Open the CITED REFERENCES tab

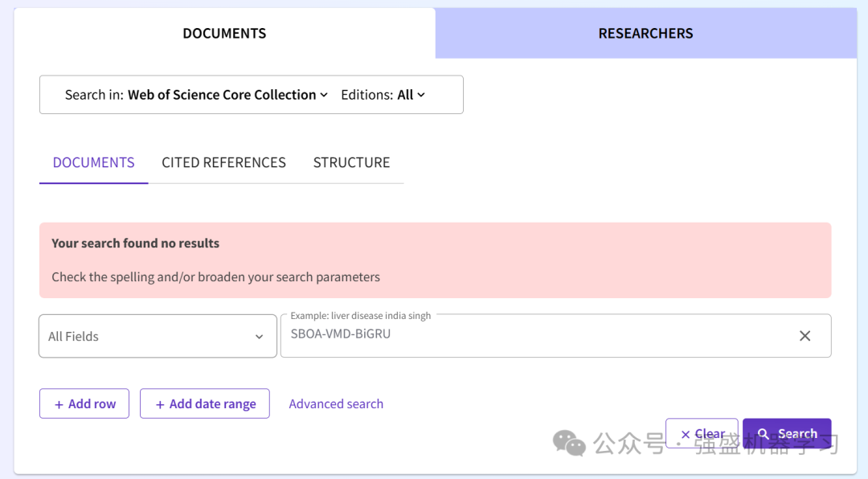pyautogui.click(x=223, y=162)
